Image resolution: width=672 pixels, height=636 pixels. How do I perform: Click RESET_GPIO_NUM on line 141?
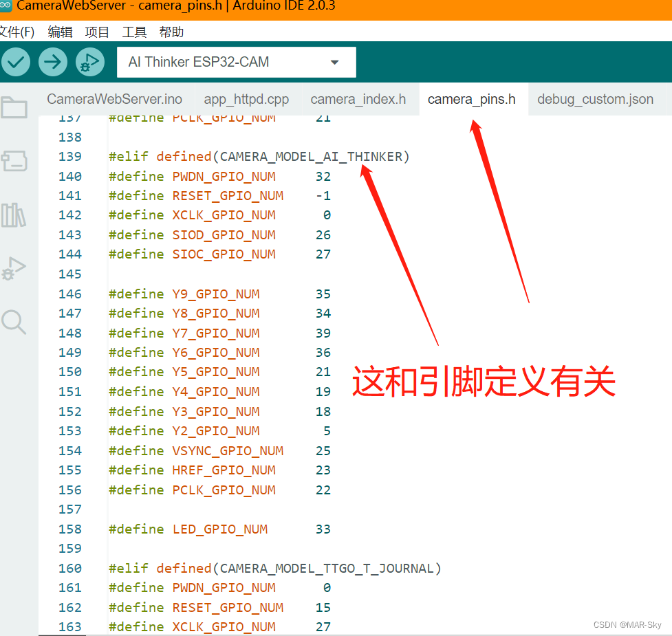pos(228,196)
